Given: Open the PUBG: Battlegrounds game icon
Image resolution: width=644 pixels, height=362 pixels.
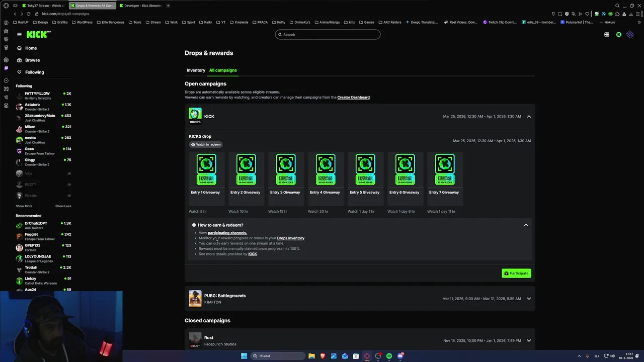Looking at the screenshot, I should (195, 298).
